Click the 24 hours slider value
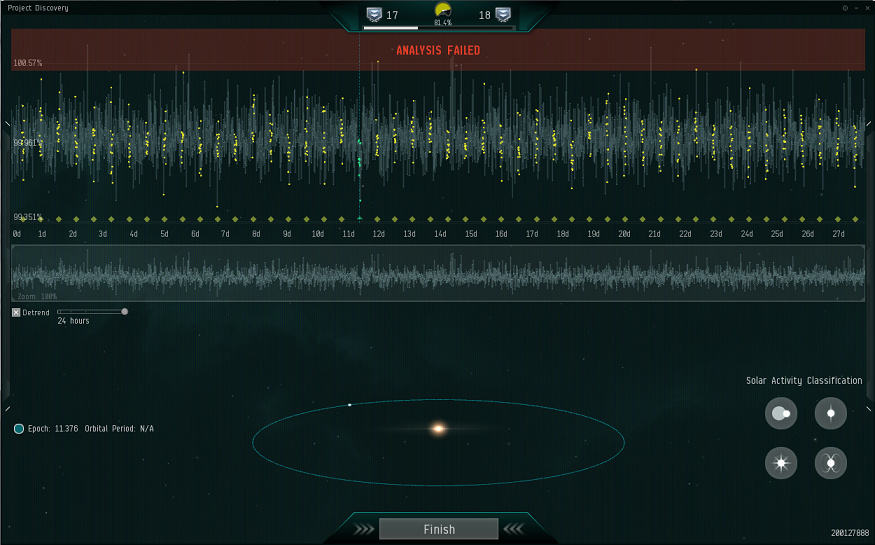875x545 pixels. pos(73,321)
